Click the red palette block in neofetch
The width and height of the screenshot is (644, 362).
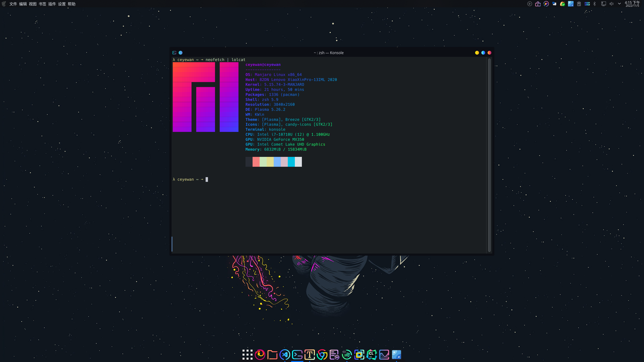[256, 162]
